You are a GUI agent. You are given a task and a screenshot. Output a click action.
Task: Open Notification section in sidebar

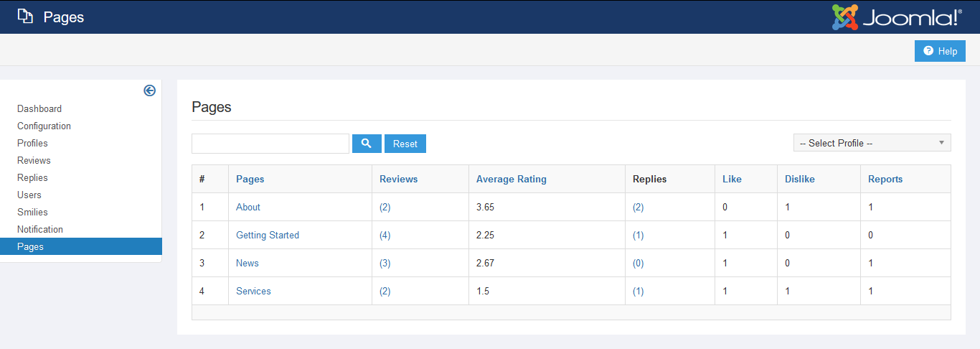coord(40,230)
